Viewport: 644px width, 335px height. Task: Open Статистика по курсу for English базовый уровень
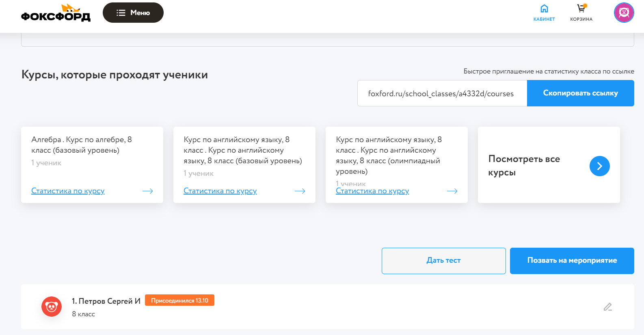[220, 191]
